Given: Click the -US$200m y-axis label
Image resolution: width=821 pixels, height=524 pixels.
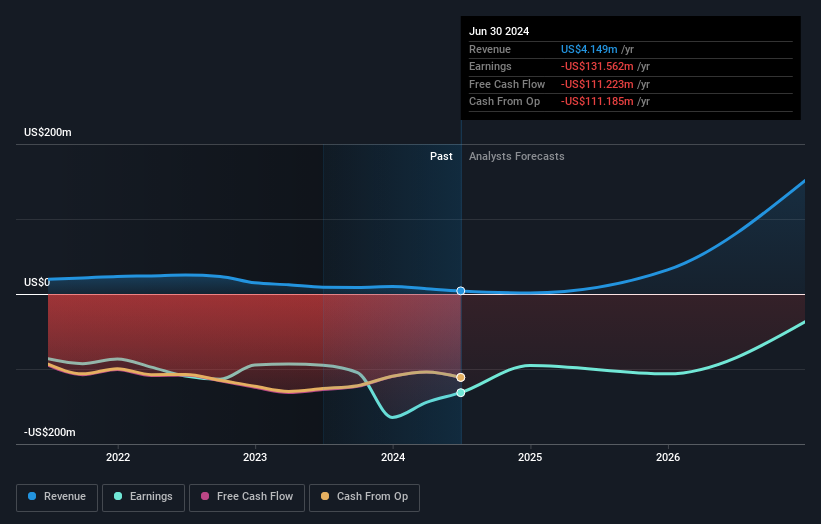Looking at the screenshot, I should point(50,432).
